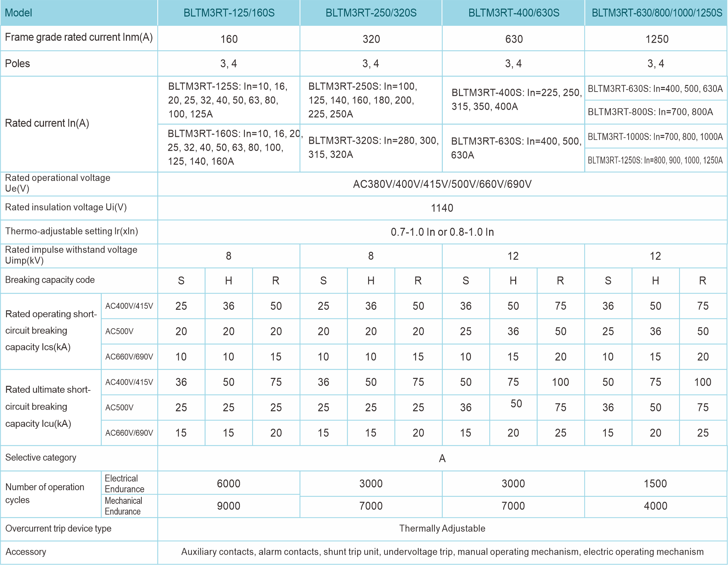Click the 'Rated current In(A)' label
Screen dimensions: 728x565
point(47,123)
